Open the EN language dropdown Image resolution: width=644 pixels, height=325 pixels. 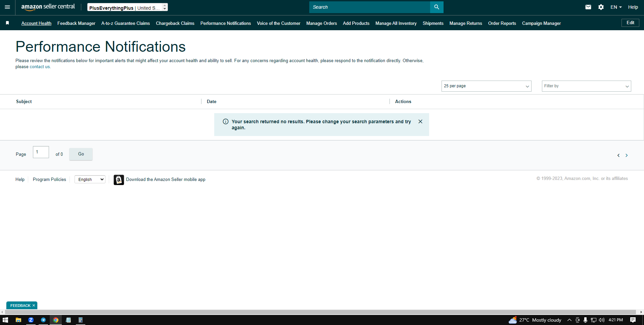coord(616,7)
